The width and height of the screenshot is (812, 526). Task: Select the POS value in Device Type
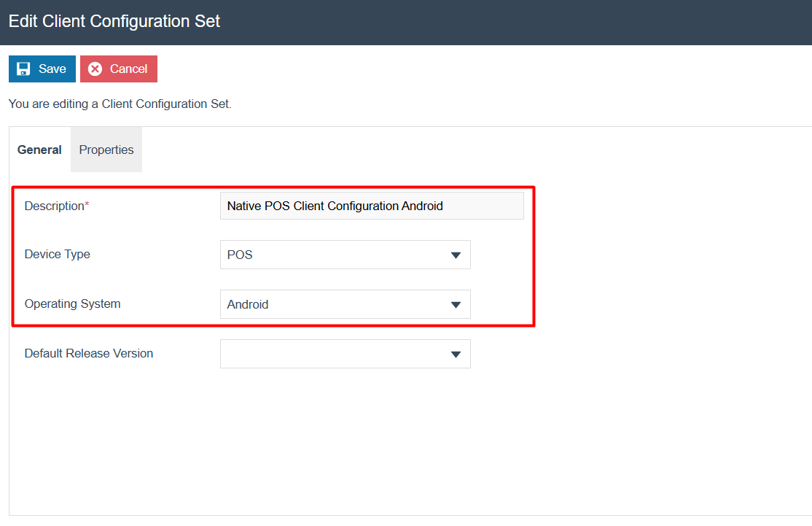[x=241, y=255]
